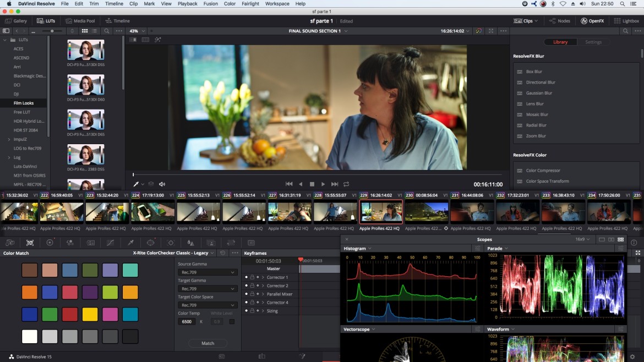This screenshot has width=644, height=362.
Task: Open the 3D stereoscopic palette
Action: point(251,243)
